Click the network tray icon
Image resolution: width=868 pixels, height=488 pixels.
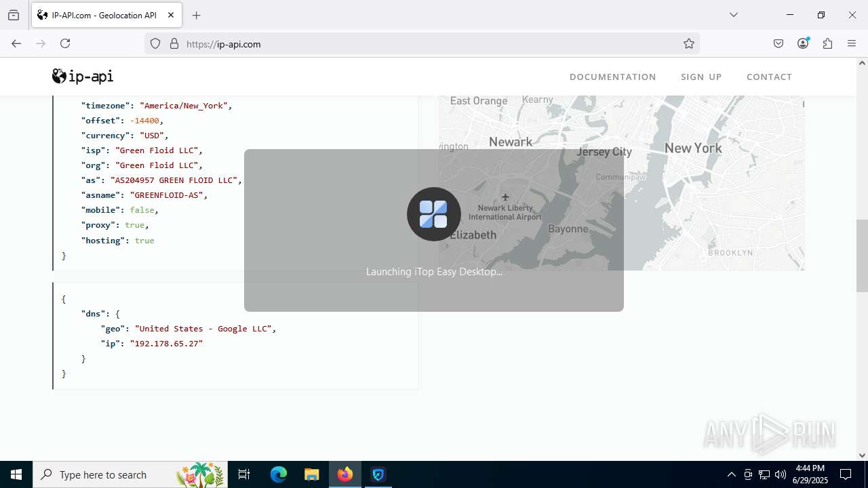[x=764, y=474]
